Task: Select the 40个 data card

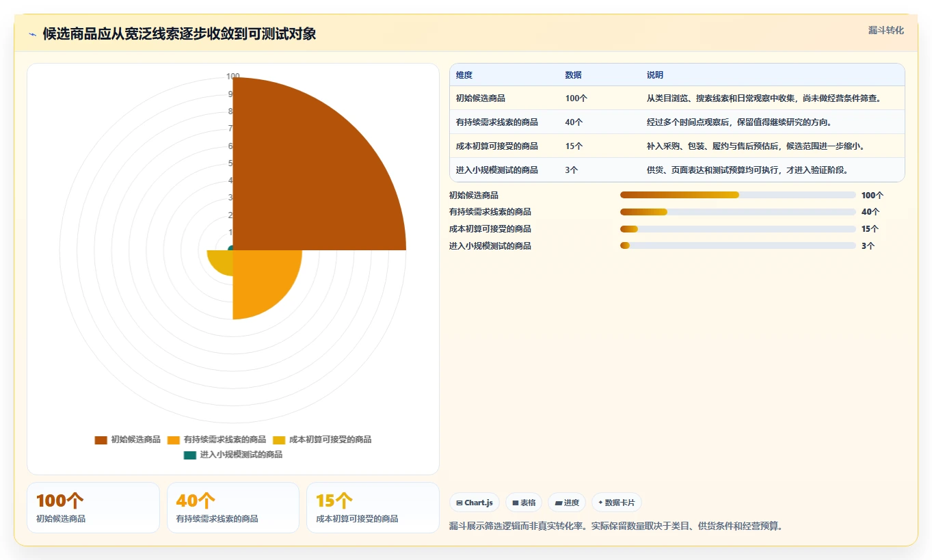Action: [x=233, y=507]
